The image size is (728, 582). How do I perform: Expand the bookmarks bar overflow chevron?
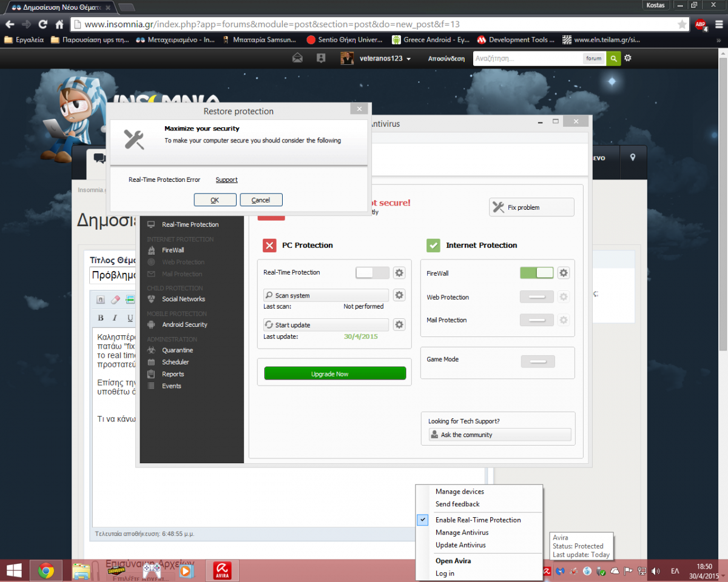pyautogui.click(x=718, y=40)
